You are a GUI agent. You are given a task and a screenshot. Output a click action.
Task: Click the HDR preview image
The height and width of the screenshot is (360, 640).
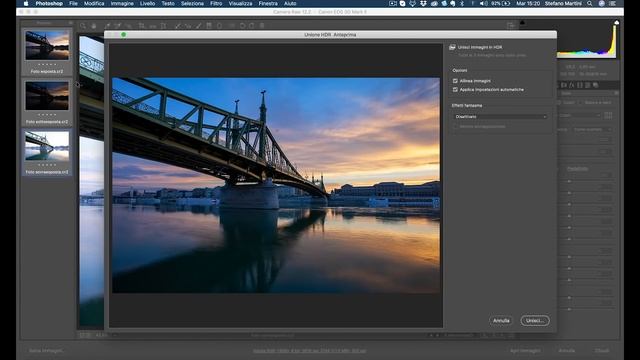point(276,185)
